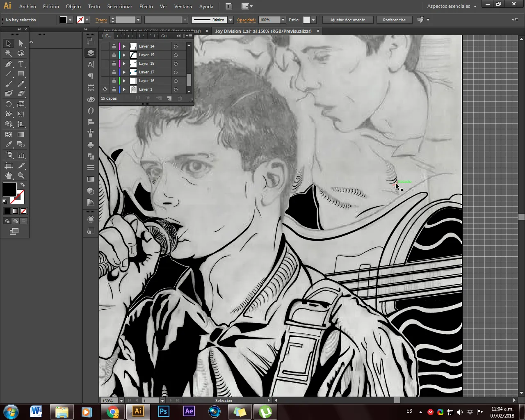
Task: Open the Layers panel flyout menu
Action: point(189,36)
